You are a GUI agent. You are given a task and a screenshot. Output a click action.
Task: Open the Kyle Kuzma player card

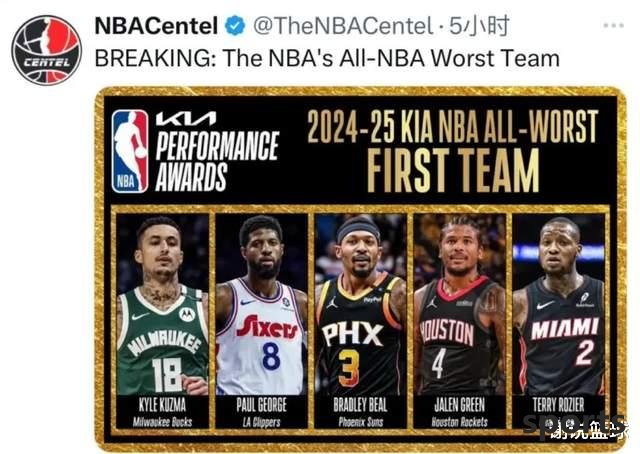pyautogui.click(x=162, y=321)
